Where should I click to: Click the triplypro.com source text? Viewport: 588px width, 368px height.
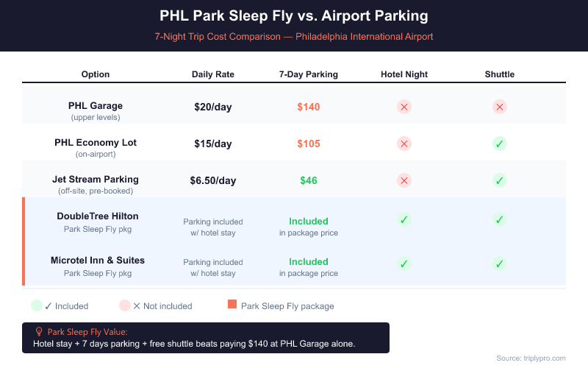point(531,358)
